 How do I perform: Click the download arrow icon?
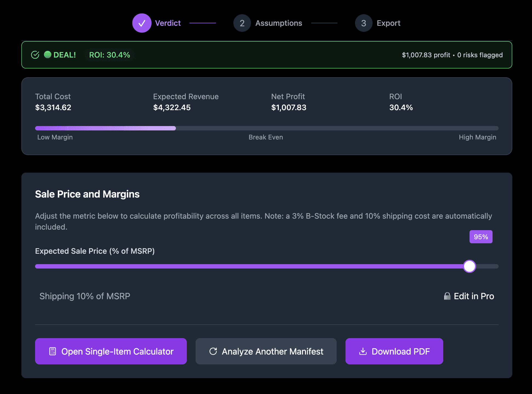pyautogui.click(x=363, y=351)
